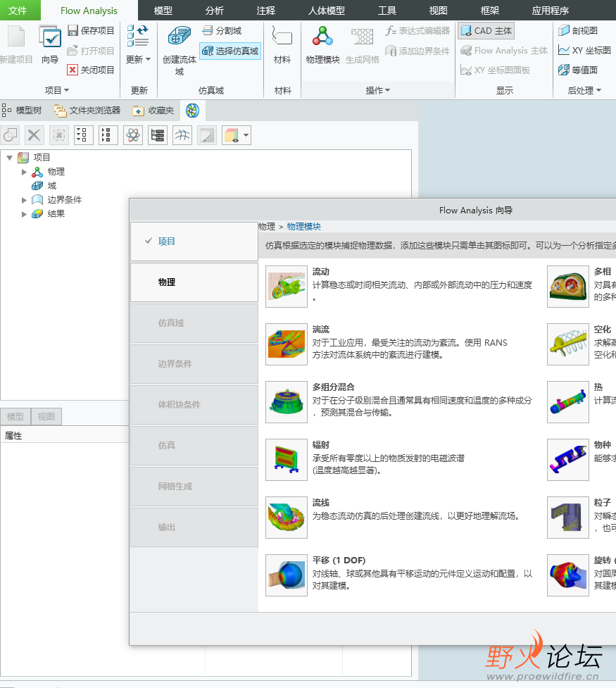Open 剖视图 section view

click(x=578, y=30)
